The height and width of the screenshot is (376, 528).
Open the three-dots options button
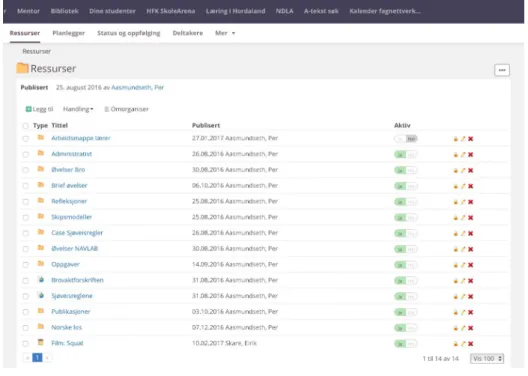coord(502,70)
